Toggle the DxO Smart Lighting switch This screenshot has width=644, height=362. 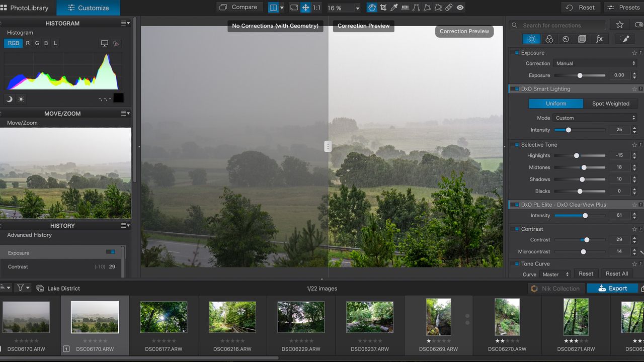[515, 89]
